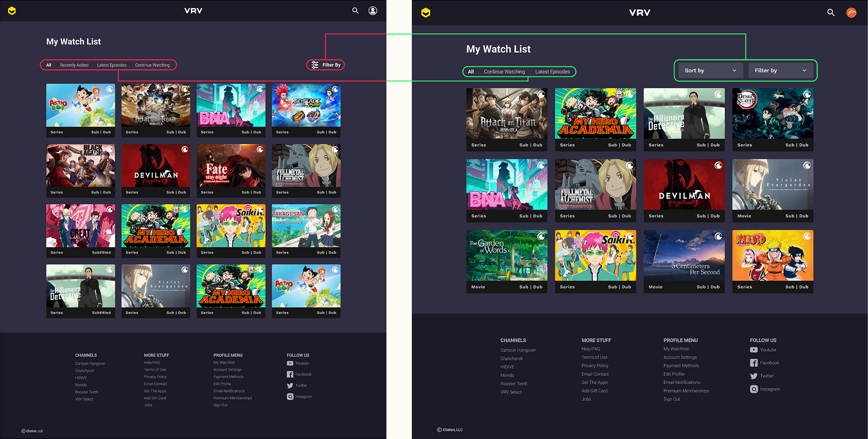Toggle watchlist marker on Takagi-san card

pos(335,209)
